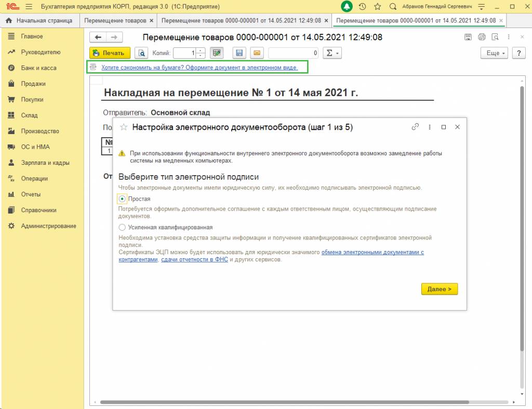Close the active Перемещение товаров 0000-000001 tab
532x409 pixels.
tap(501, 21)
